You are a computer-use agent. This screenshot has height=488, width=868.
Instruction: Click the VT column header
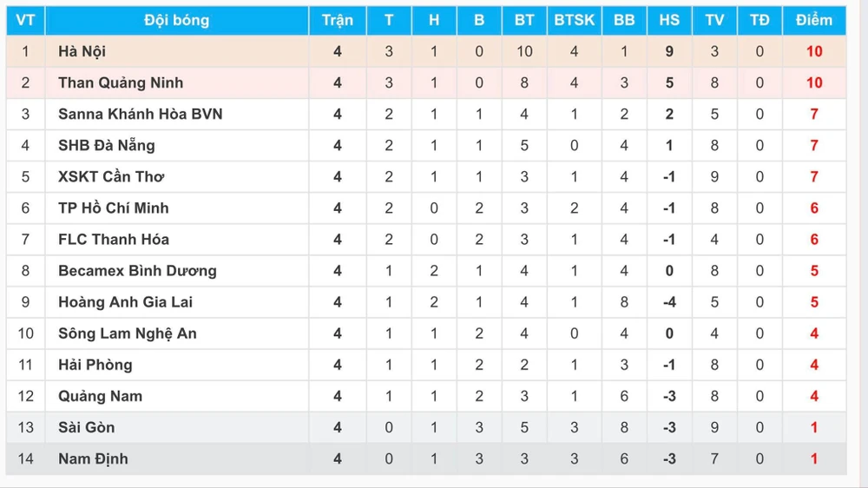coord(25,20)
